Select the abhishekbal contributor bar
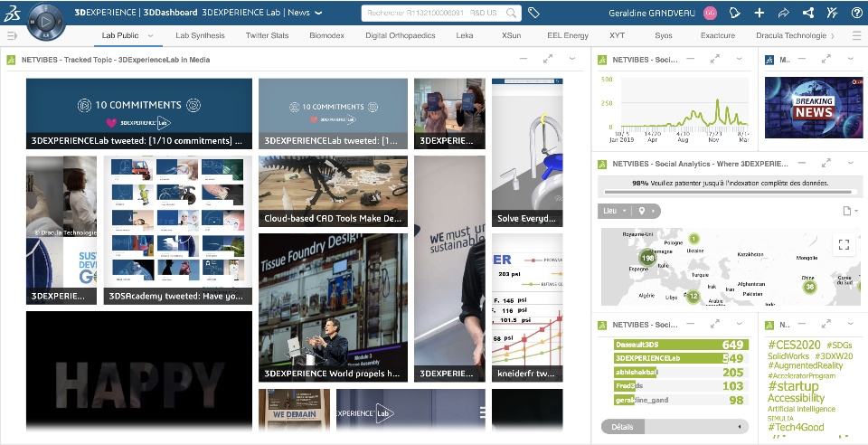The height and width of the screenshot is (445, 868). coord(681,372)
